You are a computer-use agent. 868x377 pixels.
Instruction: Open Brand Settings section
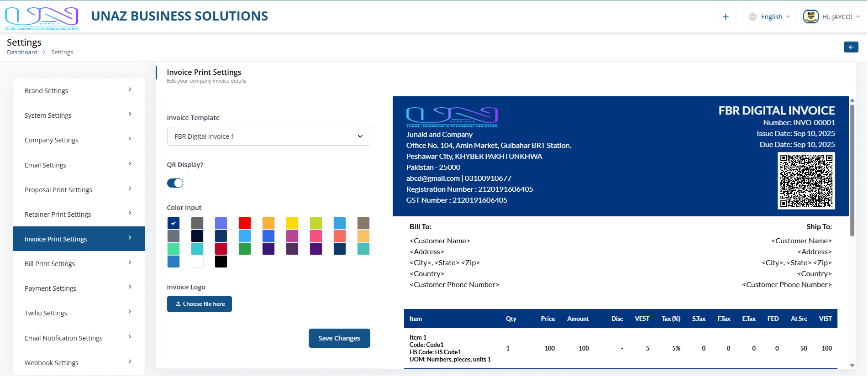79,91
